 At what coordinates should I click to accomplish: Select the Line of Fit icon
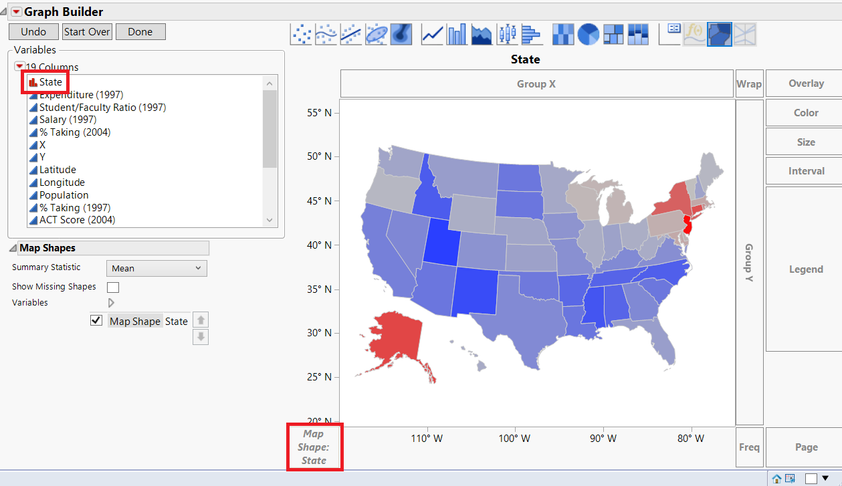click(x=351, y=34)
